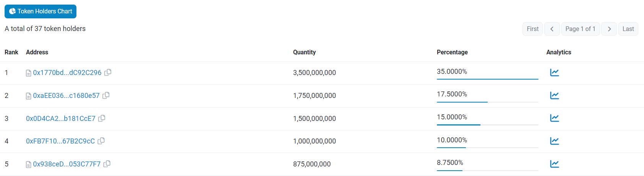This screenshot has height=176, width=644.
Task: View analytics chart for rank 3 holder
Action: point(554,118)
